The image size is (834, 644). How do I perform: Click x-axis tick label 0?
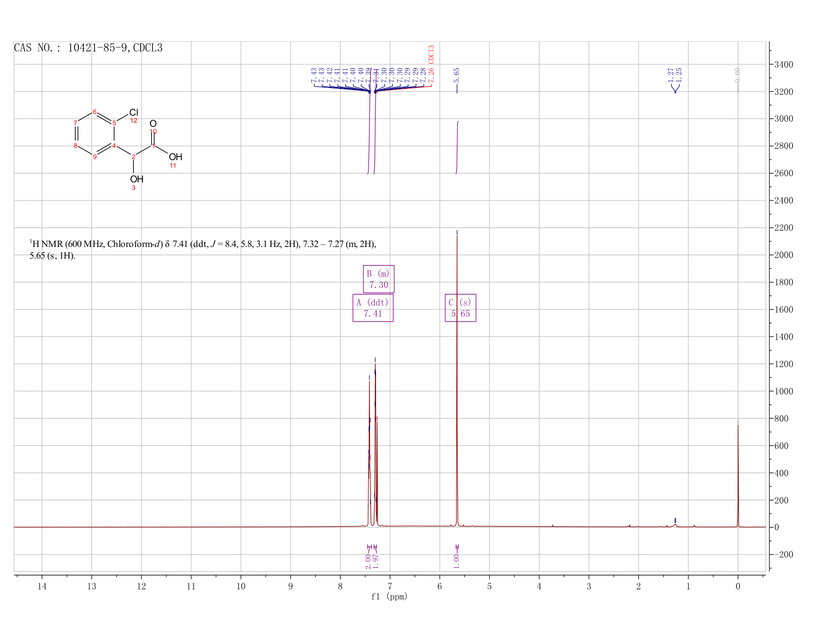pyautogui.click(x=738, y=586)
